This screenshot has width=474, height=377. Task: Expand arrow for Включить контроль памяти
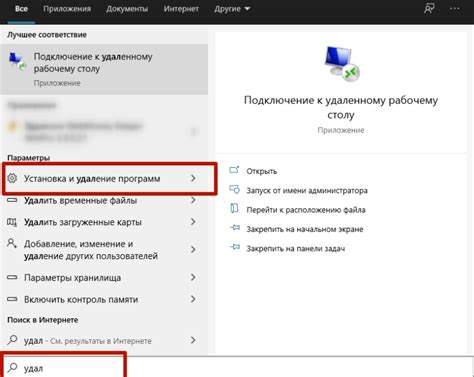click(x=193, y=299)
